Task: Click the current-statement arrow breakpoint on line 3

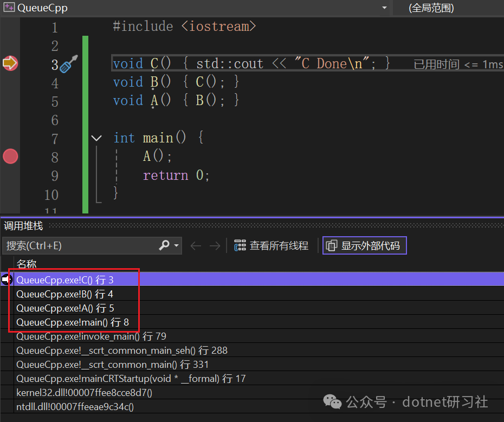Action: coord(10,63)
